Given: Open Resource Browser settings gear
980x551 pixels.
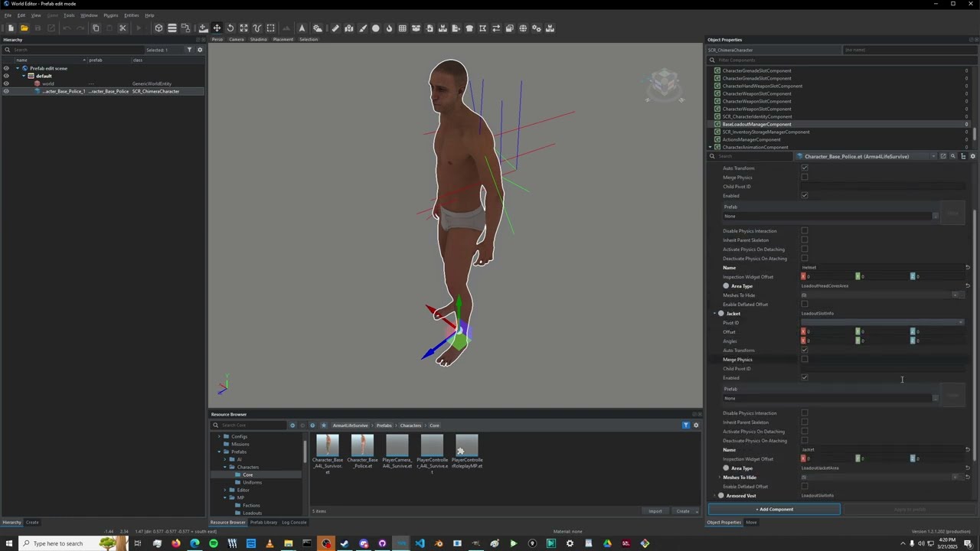Looking at the screenshot, I should (x=696, y=425).
